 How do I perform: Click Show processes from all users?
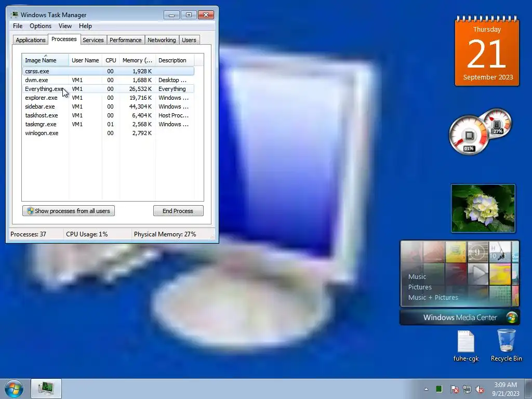tap(69, 211)
